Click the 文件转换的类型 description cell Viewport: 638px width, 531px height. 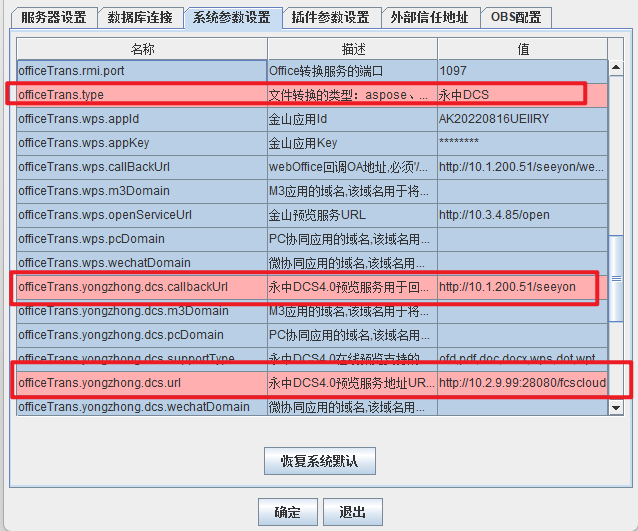(x=352, y=95)
